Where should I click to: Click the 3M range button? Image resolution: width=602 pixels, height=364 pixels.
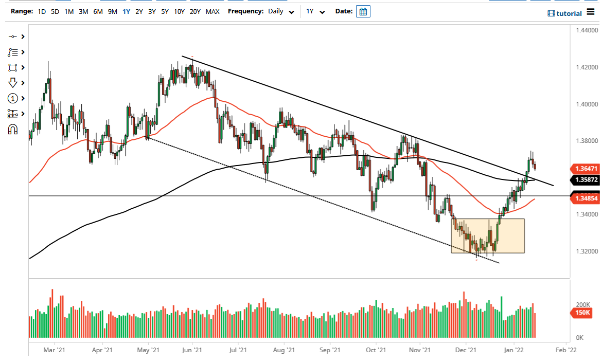pos(83,11)
